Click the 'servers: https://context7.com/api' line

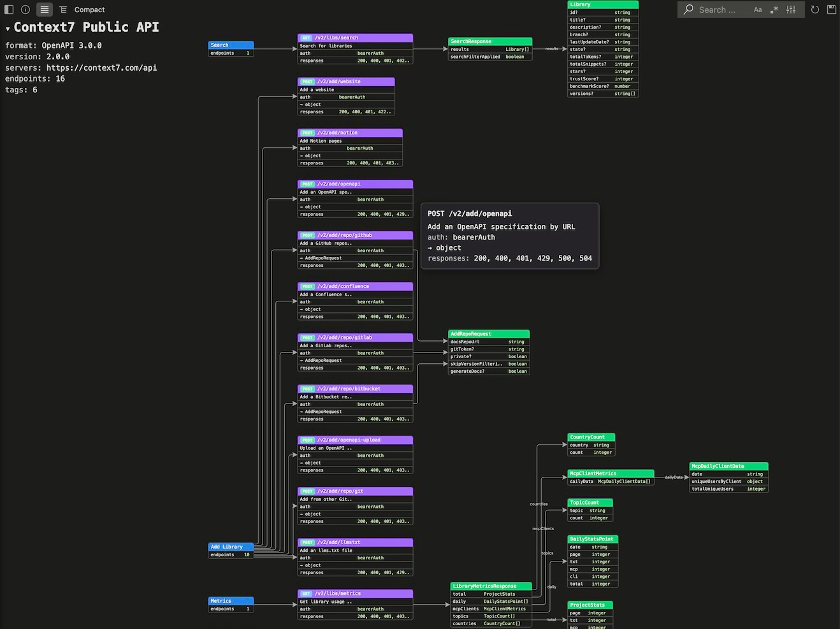pyautogui.click(x=81, y=68)
